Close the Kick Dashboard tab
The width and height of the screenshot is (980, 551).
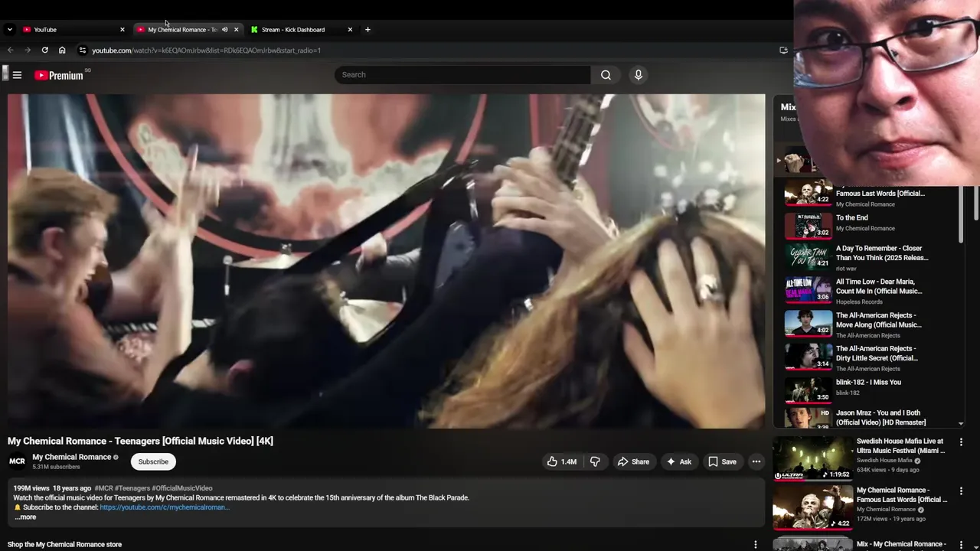tap(350, 30)
